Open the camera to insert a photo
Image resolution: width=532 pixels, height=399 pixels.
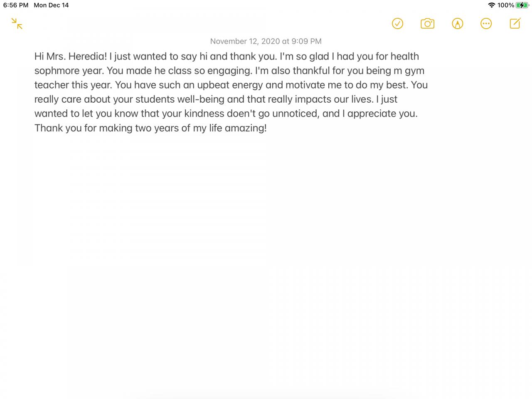click(427, 24)
